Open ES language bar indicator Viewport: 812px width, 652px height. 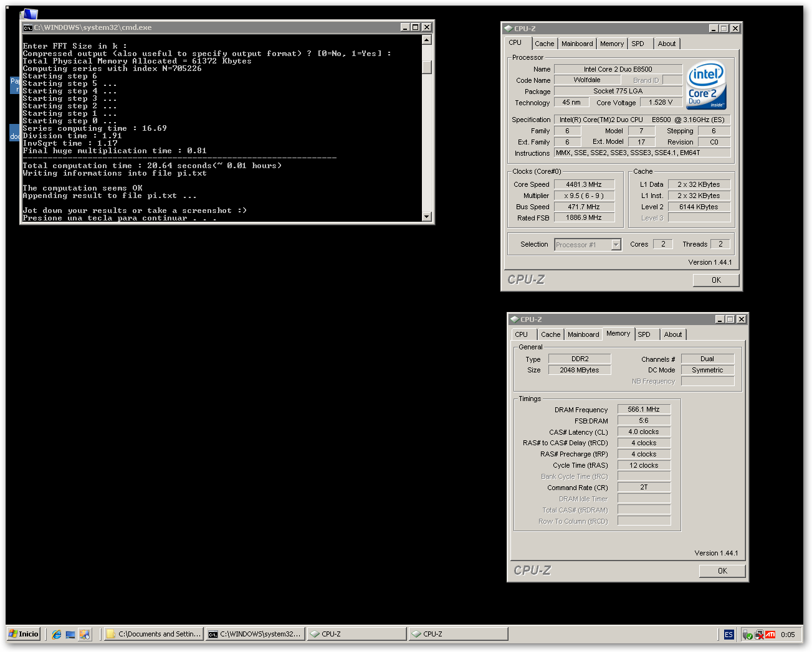[x=728, y=635]
